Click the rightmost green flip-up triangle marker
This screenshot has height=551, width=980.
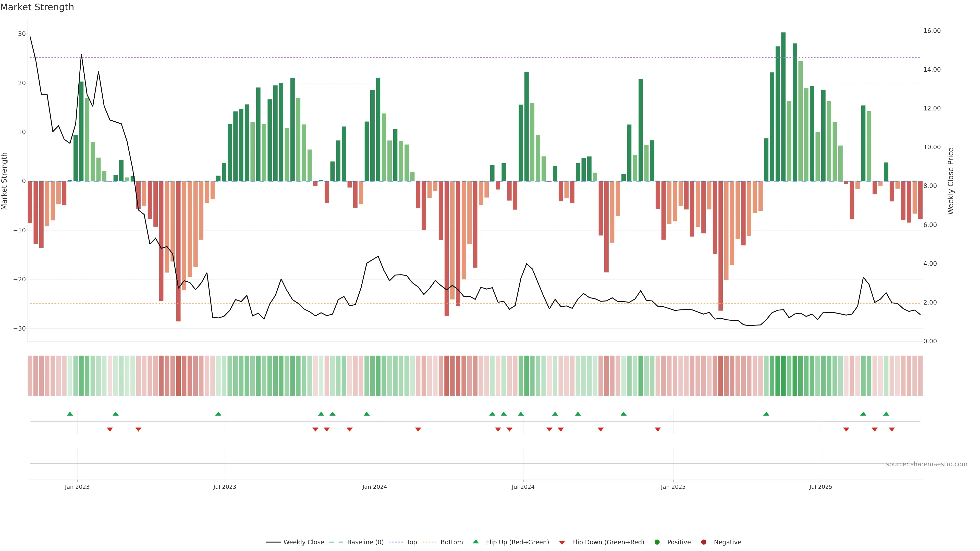click(x=886, y=414)
